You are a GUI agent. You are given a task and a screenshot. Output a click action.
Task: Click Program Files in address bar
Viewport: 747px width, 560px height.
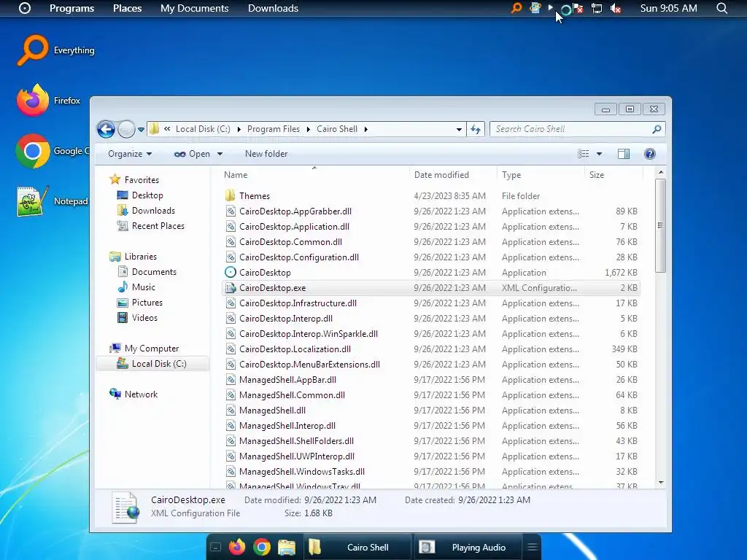(274, 129)
